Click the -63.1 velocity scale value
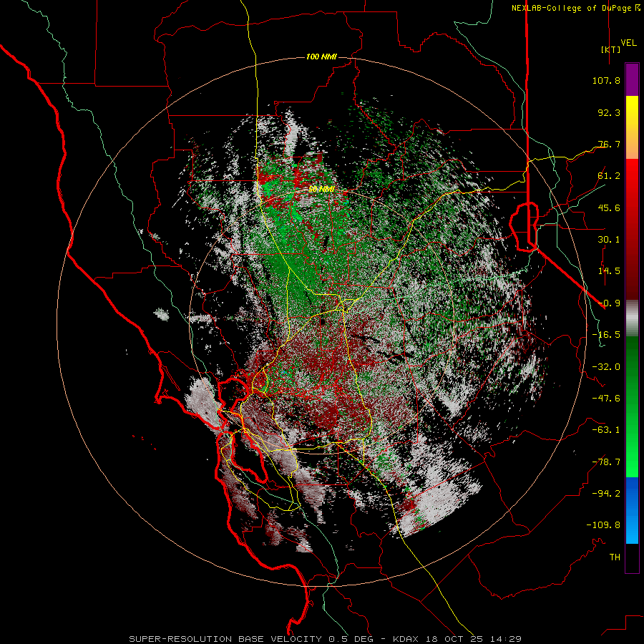Image resolution: width=644 pixels, height=644 pixels. (x=606, y=430)
